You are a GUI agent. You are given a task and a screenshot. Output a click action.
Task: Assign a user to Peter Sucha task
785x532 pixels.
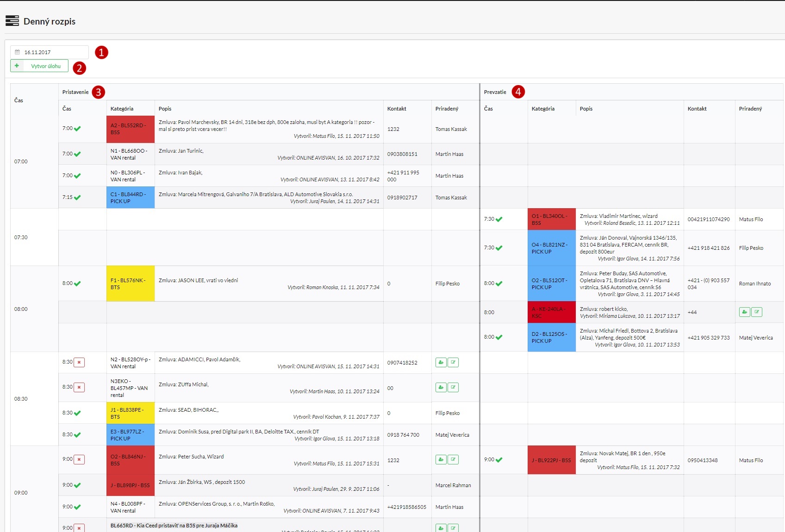(x=441, y=460)
